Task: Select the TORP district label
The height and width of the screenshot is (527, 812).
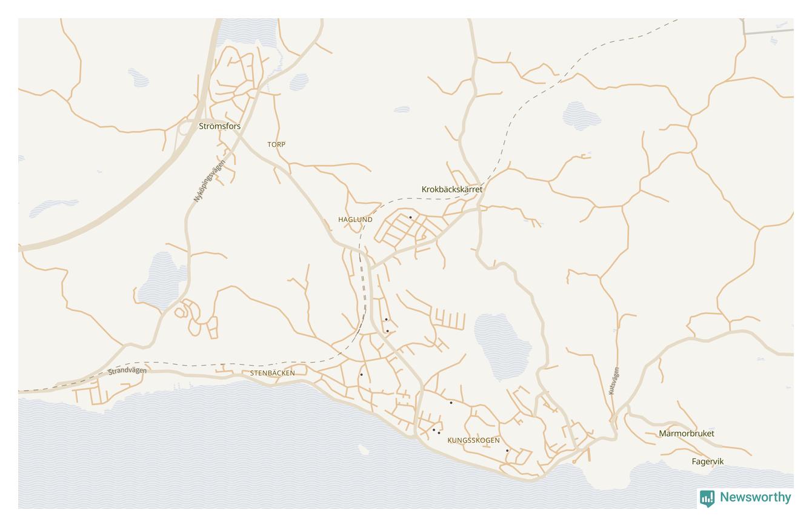Action: pos(276,144)
